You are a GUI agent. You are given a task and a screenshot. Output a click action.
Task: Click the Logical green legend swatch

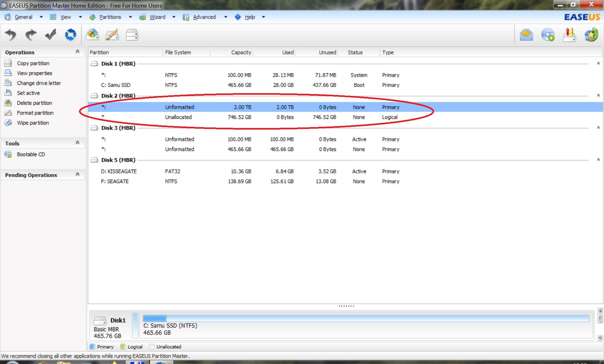click(x=123, y=346)
